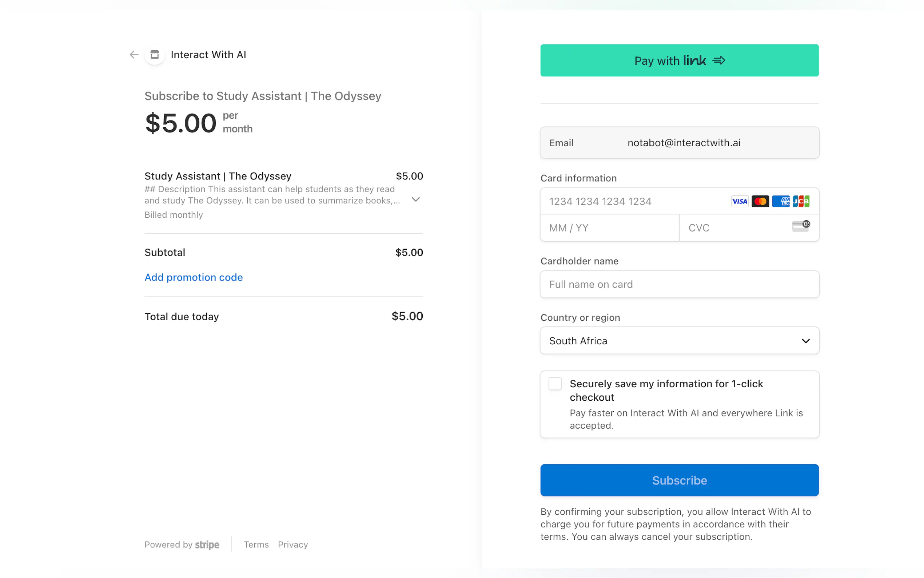The height and width of the screenshot is (578, 924).
Task: Click the back arrow icon
Action: coord(134,55)
